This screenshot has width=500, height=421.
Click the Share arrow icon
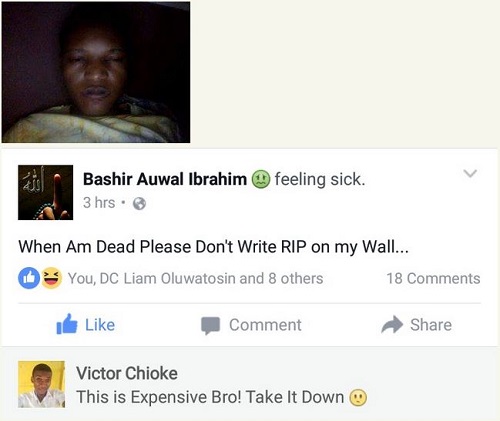click(392, 324)
